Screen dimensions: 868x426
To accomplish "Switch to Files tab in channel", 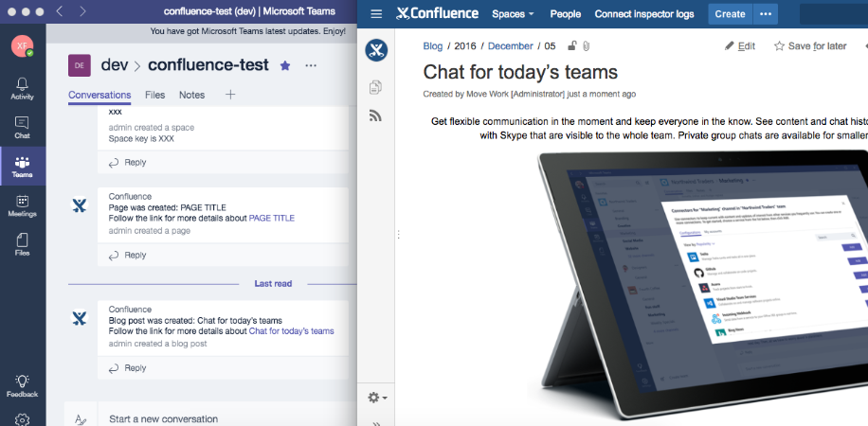I will (x=155, y=96).
